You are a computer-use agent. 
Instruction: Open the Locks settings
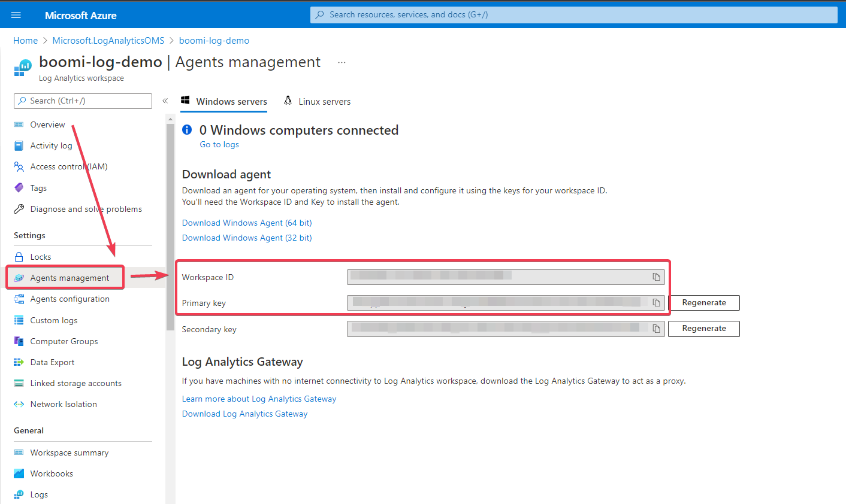(x=41, y=256)
